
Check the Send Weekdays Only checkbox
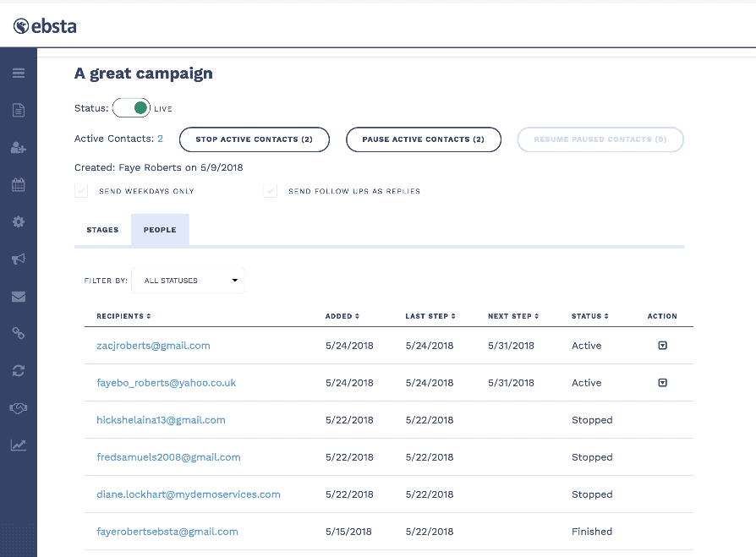coord(81,191)
